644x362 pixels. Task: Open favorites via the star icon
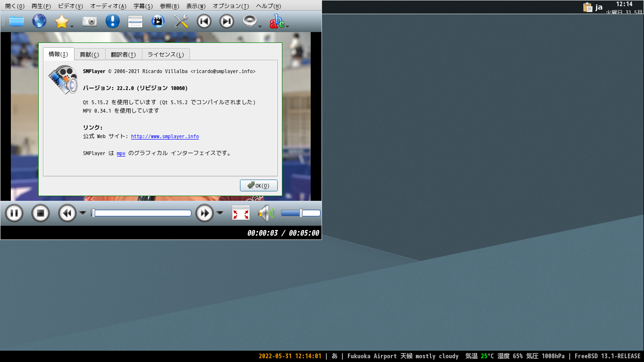point(62,21)
